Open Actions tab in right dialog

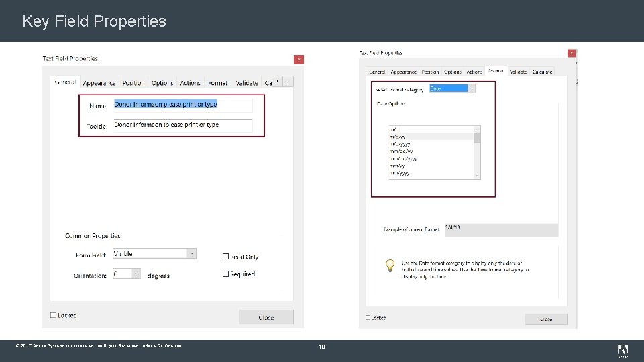(474, 72)
